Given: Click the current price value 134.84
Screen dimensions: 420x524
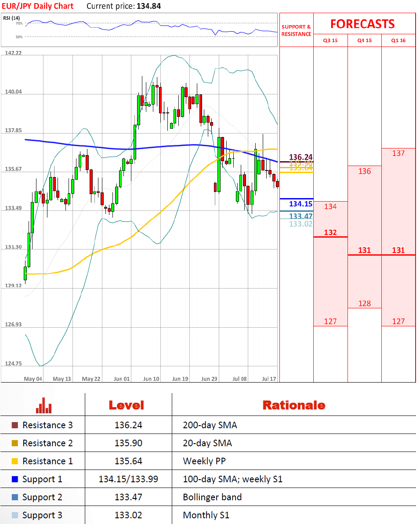Looking at the screenshot, I should click(x=148, y=6).
